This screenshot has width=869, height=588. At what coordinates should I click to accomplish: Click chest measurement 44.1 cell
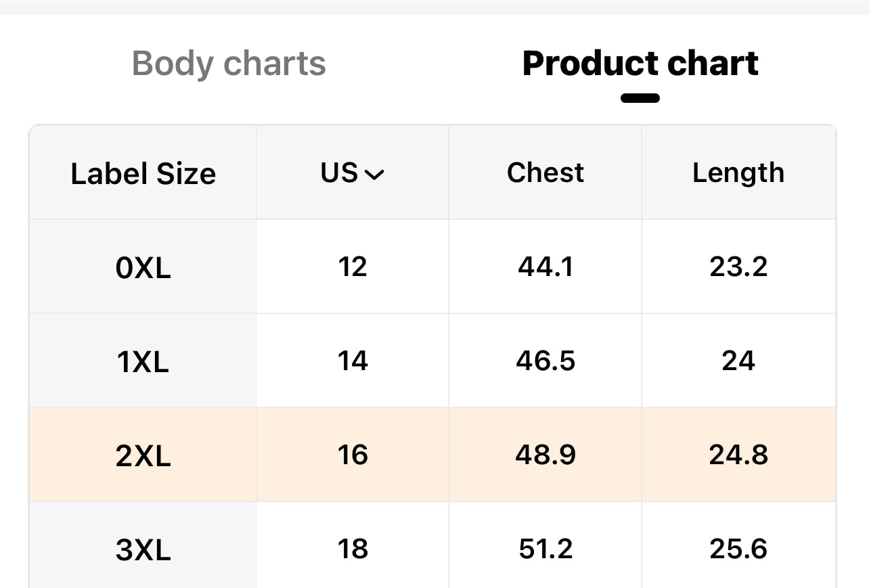pos(545,267)
